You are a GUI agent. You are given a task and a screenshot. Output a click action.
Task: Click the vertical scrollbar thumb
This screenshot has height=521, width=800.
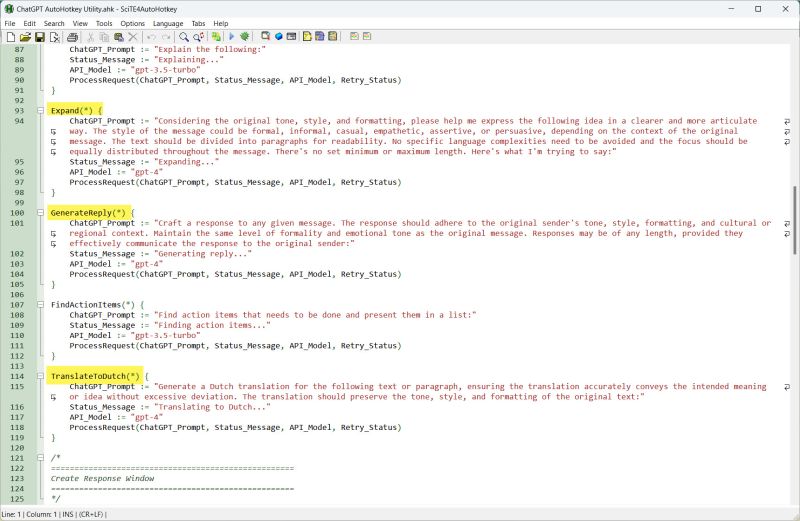[x=794, y=220]
